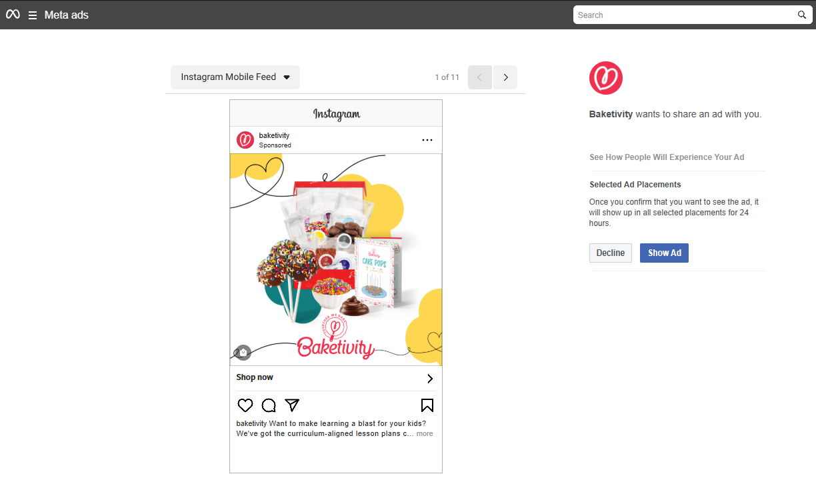Click the search magnifier icon

tap(802, 15)
